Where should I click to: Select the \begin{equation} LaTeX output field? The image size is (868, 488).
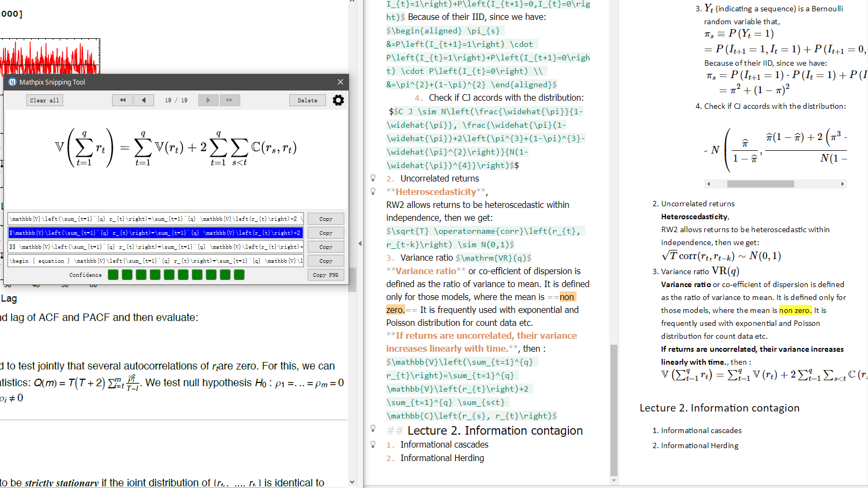coord(156,261)
